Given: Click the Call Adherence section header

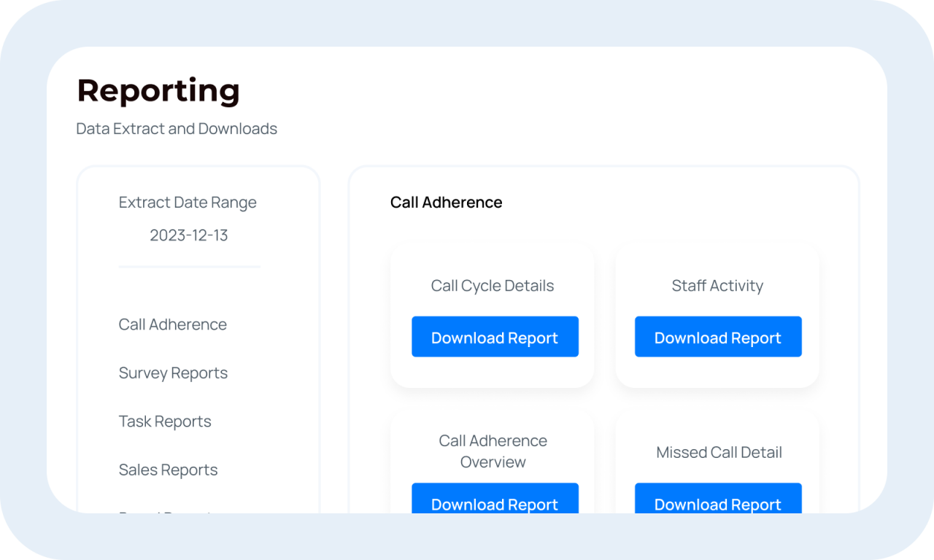Looking at the screenshot, I should (x=446, y=202).
